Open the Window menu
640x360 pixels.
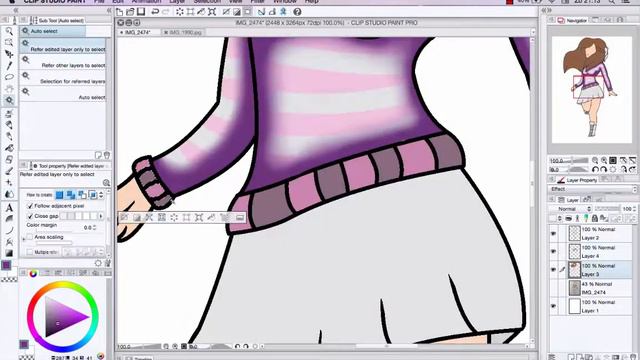(284, 2)
